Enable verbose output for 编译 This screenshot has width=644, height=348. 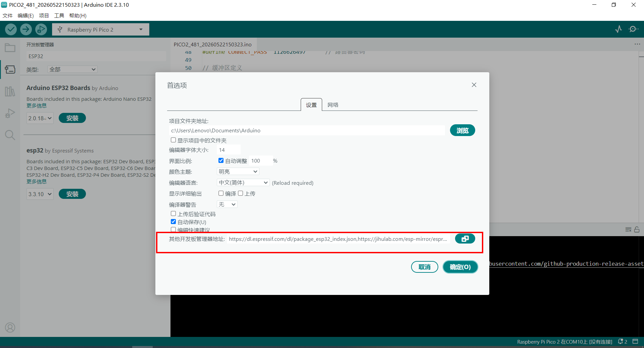tap(221, 193)
